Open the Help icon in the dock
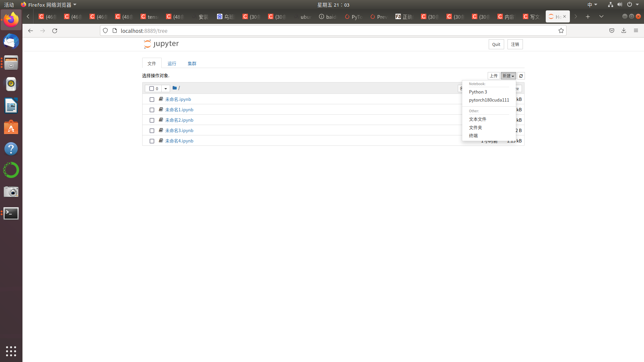 pyautogui.click(x=11, y=149)
